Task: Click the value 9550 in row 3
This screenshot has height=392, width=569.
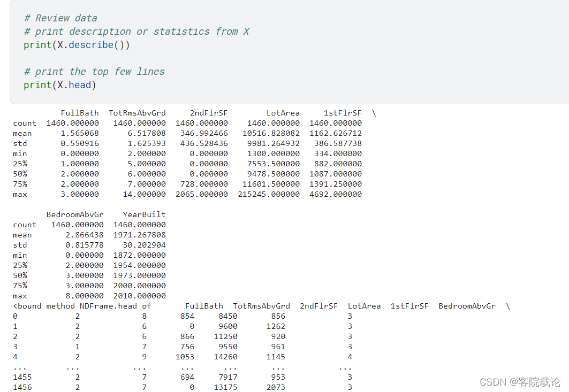Action: 228,347
